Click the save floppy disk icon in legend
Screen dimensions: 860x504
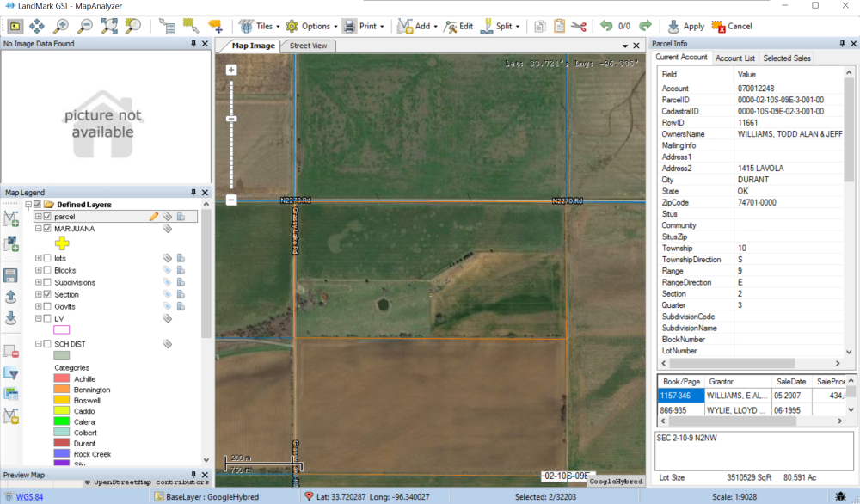tap(11, 275)
